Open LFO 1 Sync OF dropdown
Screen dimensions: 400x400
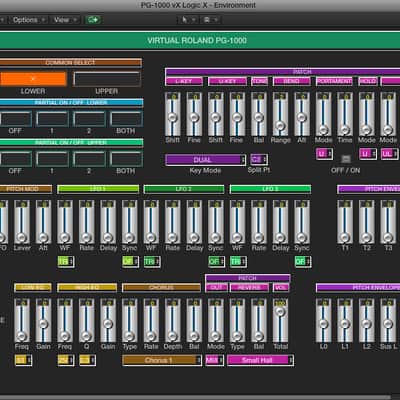tap(130, 261)
